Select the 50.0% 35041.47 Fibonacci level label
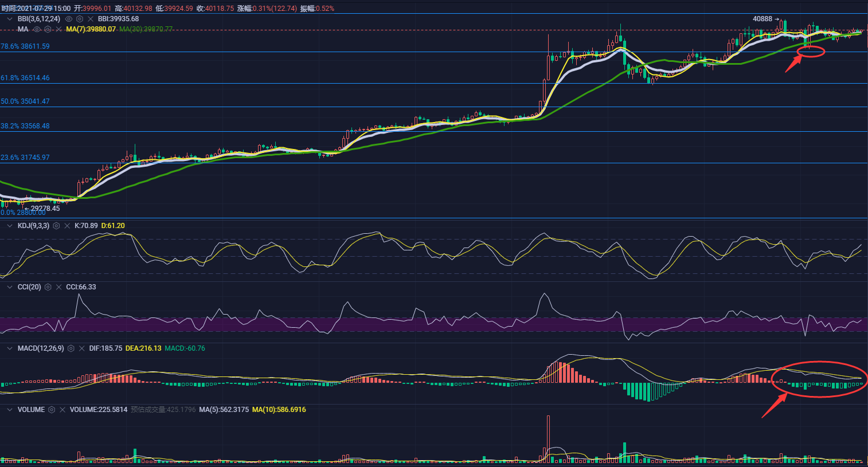 pos(25,101)
